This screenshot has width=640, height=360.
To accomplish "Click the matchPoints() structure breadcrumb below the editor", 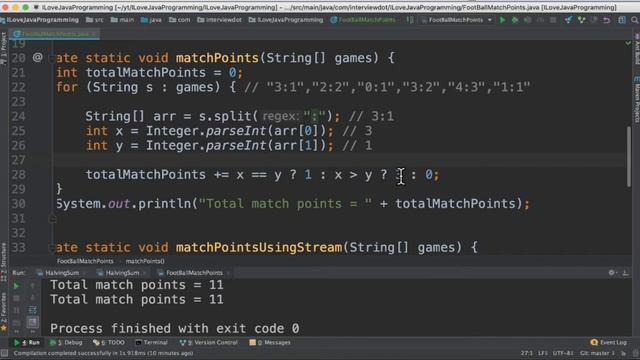I will tap(145, 261).
